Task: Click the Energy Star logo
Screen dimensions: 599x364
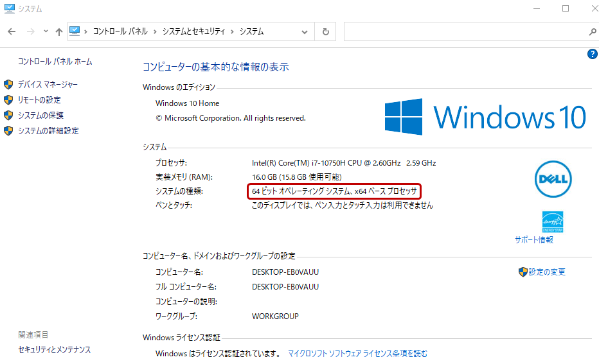Action: click(x=552, y=221)
